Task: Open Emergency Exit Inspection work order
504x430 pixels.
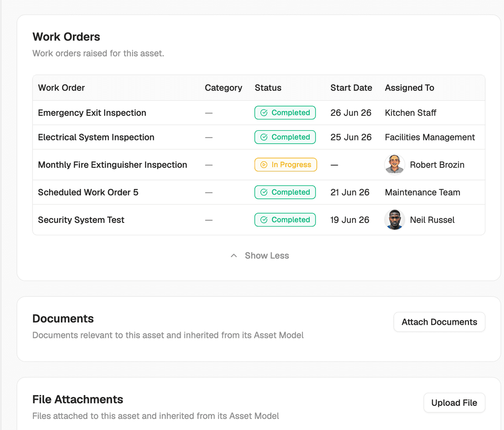Action: [92, 113]
